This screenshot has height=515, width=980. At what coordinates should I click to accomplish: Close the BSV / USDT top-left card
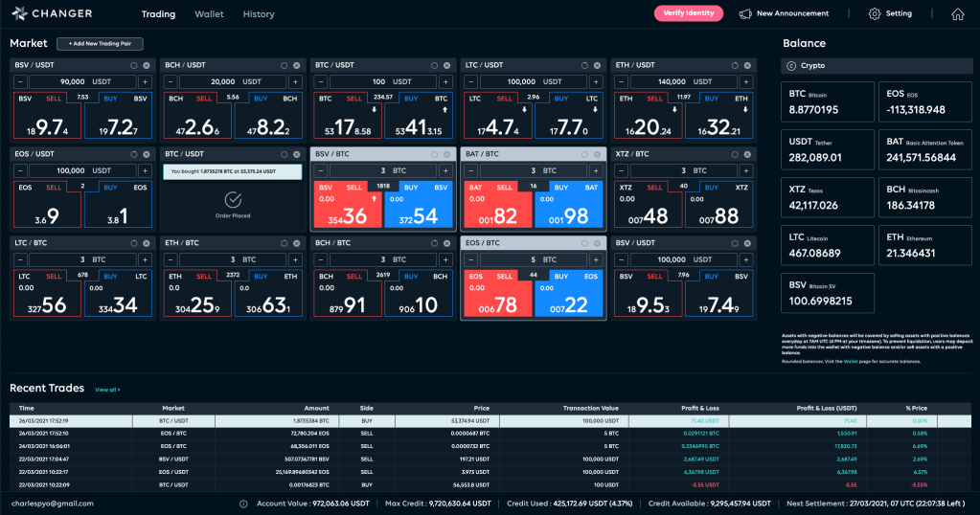coord(147,65)
